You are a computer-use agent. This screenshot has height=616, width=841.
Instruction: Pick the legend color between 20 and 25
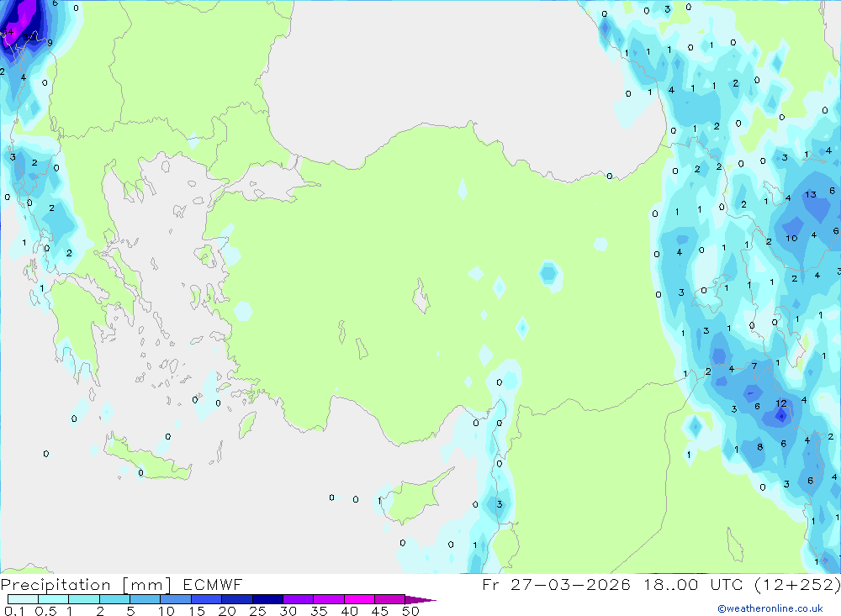237,599
